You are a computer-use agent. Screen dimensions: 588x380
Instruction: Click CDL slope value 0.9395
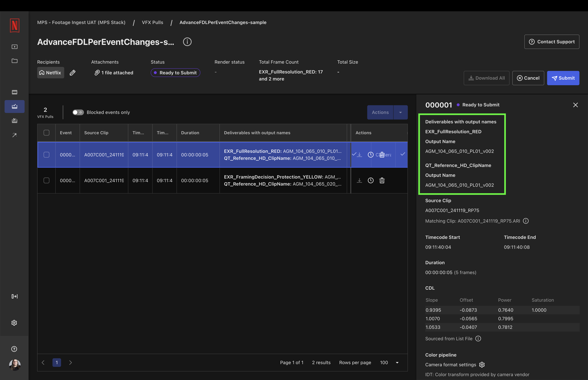tap(433, 310)
